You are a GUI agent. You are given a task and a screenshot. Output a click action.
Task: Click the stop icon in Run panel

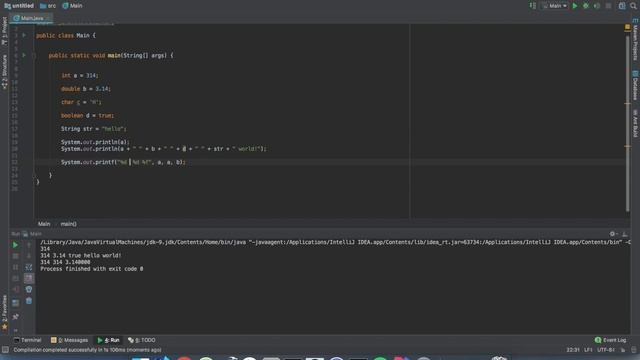(15, 256)
